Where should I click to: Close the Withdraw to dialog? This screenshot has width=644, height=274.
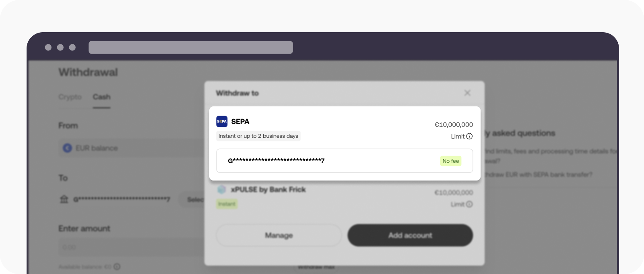coord(467,93)
